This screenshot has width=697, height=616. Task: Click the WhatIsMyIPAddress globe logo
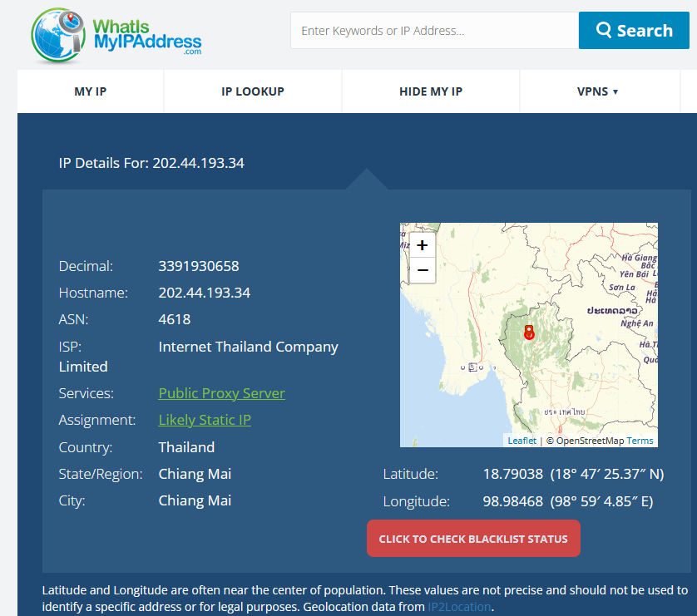pos(58,37)
